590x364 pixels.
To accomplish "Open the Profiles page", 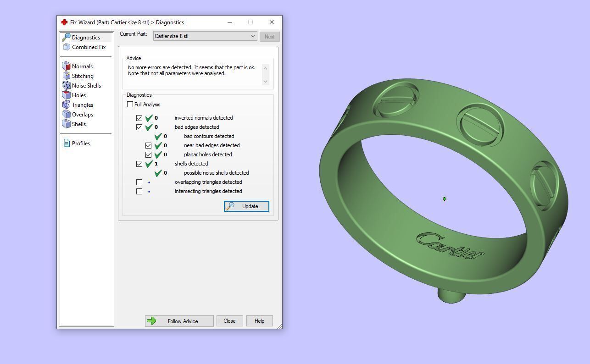I will (x=81, y=143).
